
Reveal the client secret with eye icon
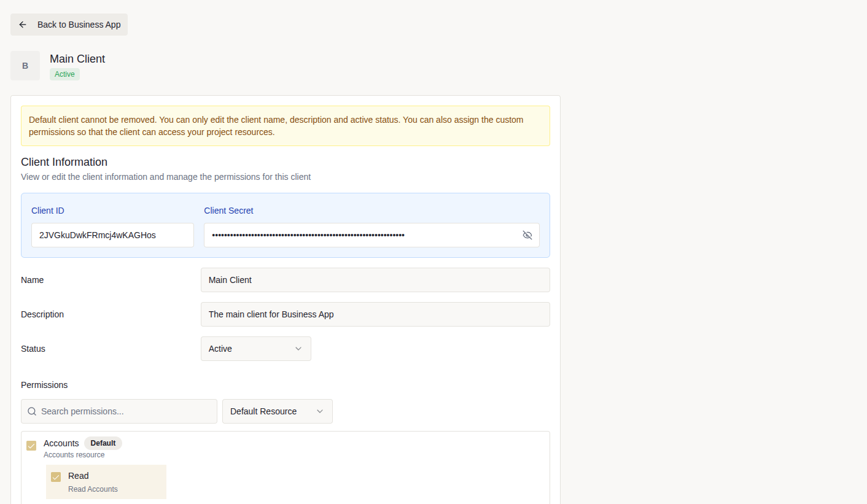pos(527,235)
